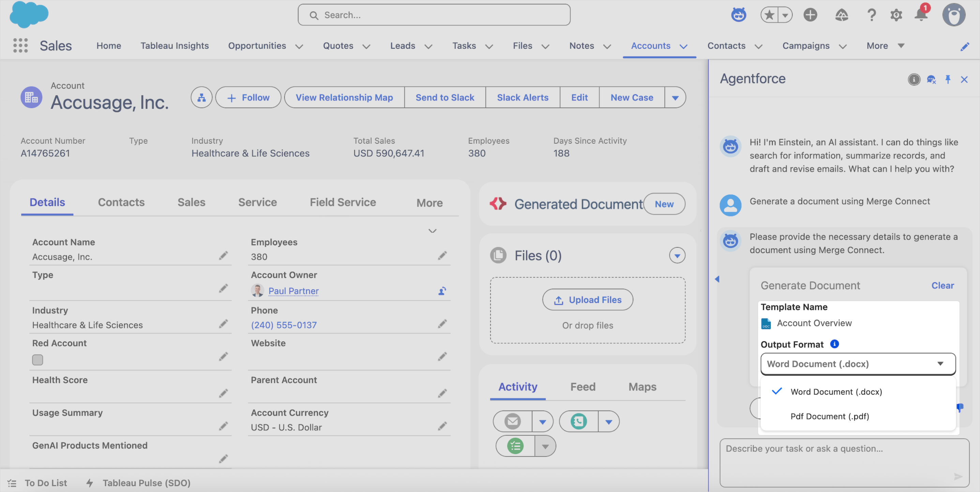Image resolution: width=980 pixels, height=492 pixels.
Task: Expand the Accounts nav dropdown
Action: coord(684,46)
